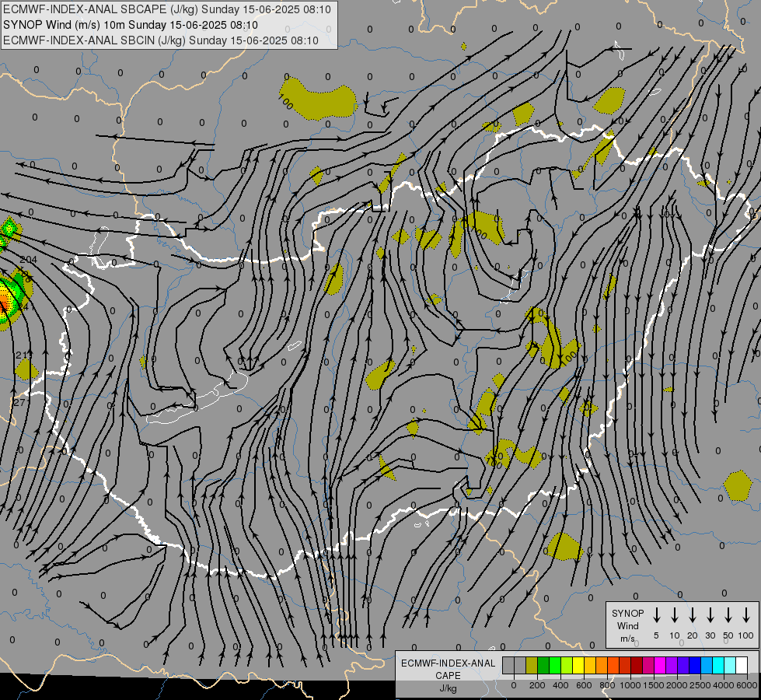761x700 pixels.
Task: Click the 10 m/s wind arrow in legend
Action: pos(675,615)
